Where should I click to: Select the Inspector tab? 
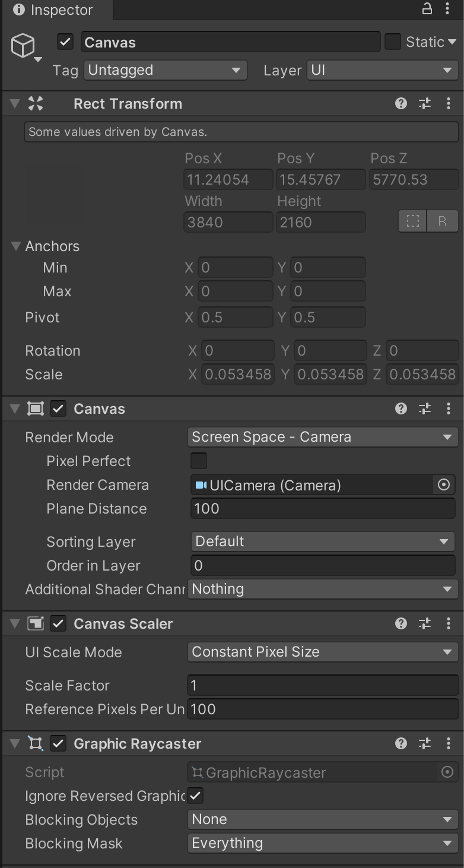pyautogui.click(x=53, y=9)
